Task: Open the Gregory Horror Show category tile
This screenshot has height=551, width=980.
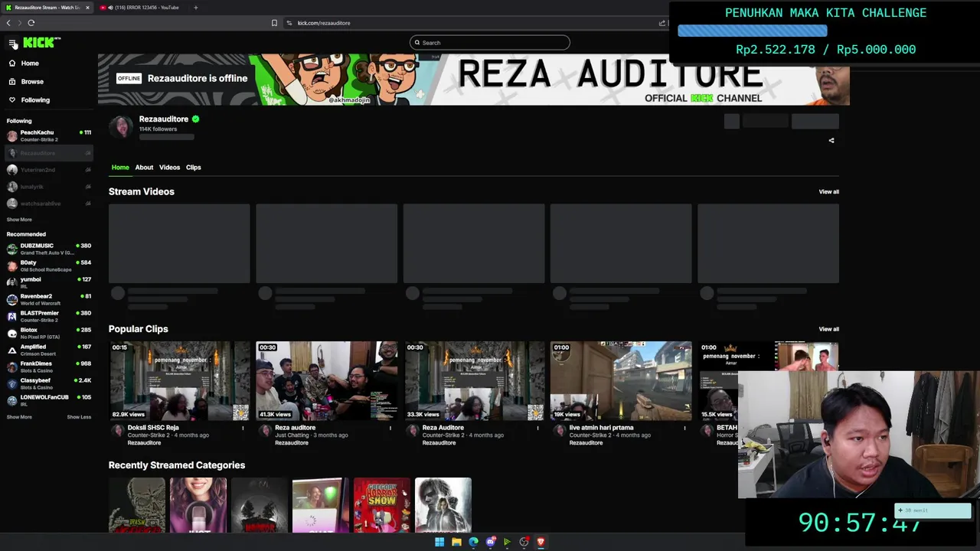Action: tap(382, 505)
